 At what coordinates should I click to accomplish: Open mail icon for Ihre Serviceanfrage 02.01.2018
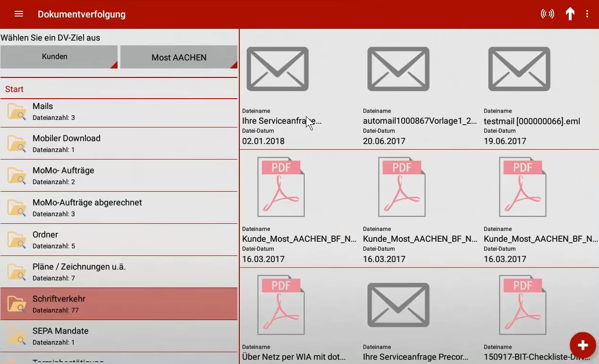pyautogui.click(x=278, y=69)
